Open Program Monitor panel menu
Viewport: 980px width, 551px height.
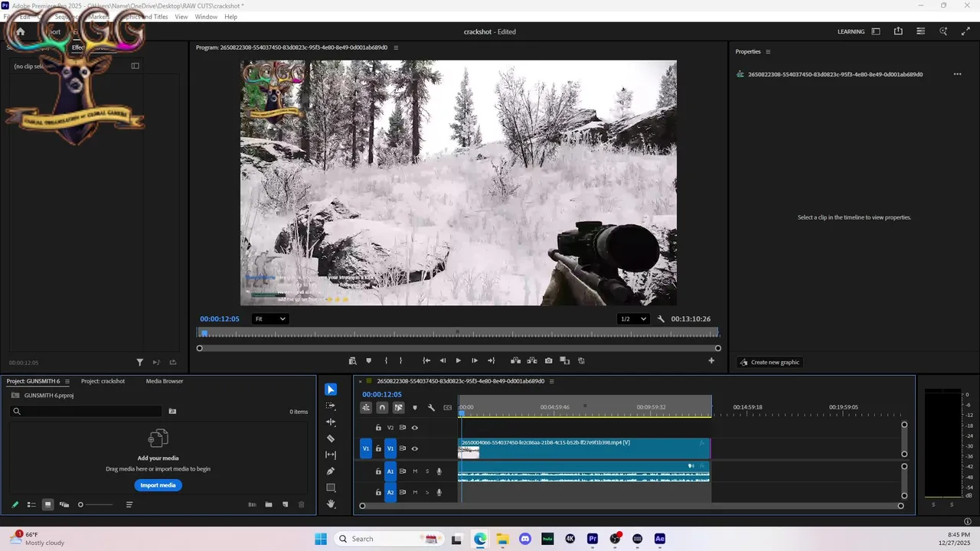click(x=396, y=47)
